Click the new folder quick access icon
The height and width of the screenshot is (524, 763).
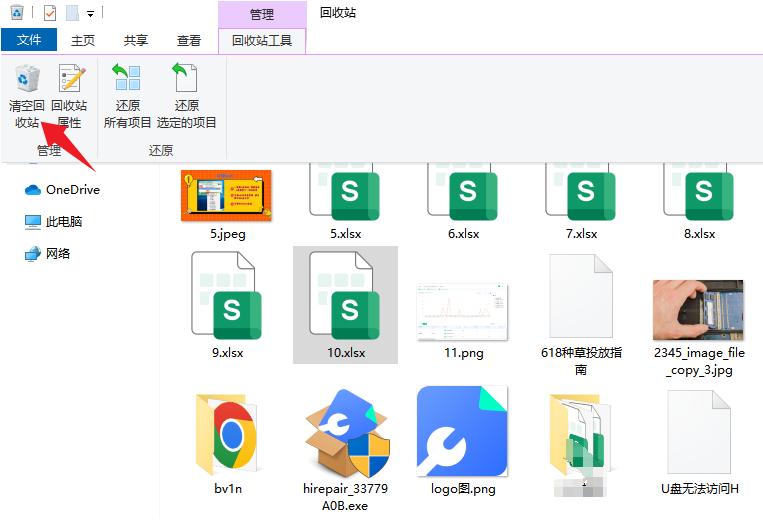(x=73, y=13)
